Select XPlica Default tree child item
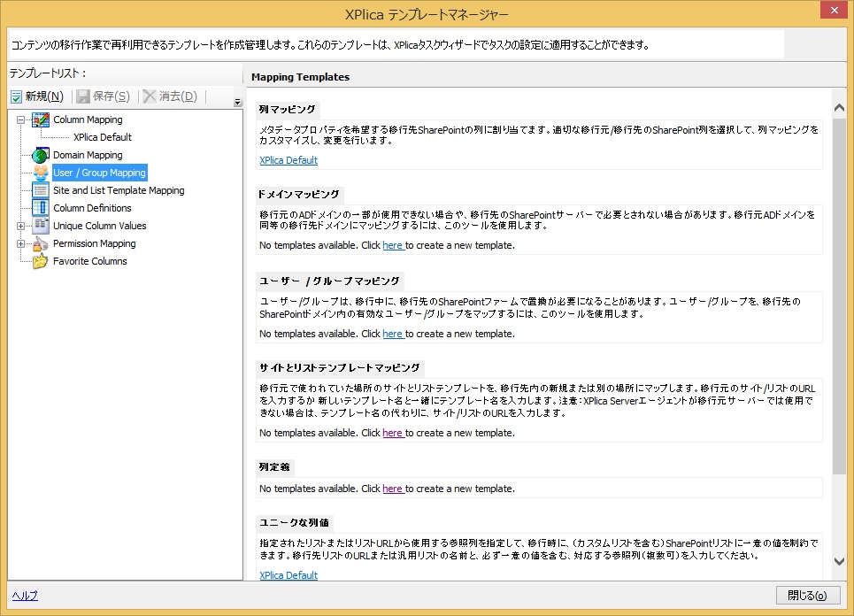This screenshot has height=616, width=854. (x=103, y=137)
